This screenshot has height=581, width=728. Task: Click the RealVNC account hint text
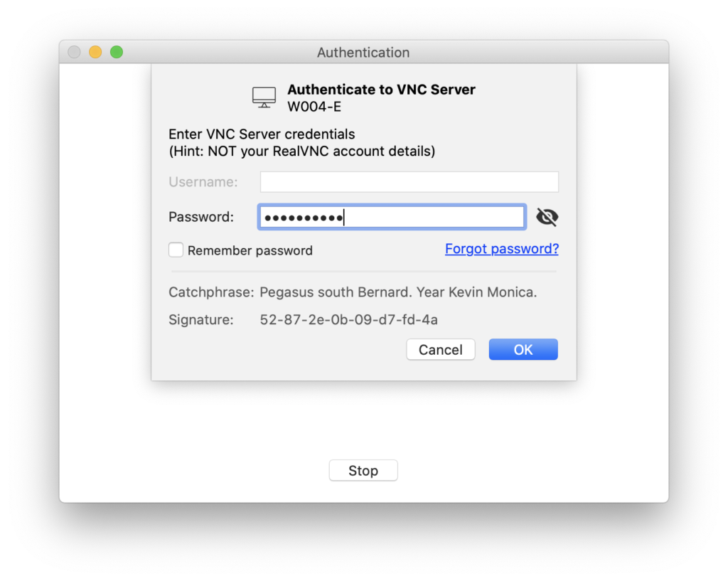click(x=301, y=151)
